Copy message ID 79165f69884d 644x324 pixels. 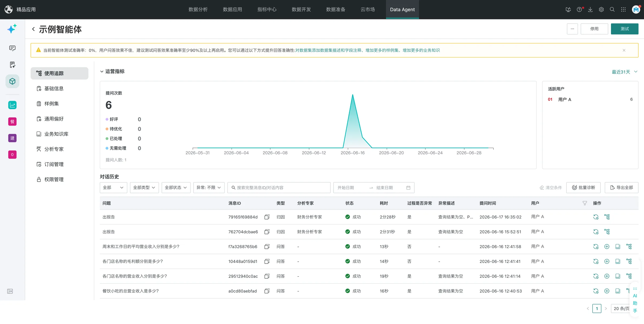tap(267, 217)
